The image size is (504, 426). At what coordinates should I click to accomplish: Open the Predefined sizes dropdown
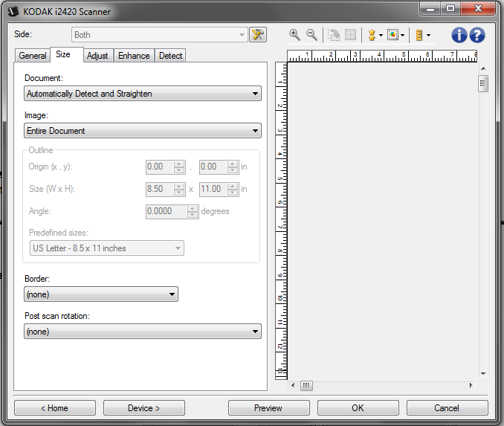tap(107, 248)
